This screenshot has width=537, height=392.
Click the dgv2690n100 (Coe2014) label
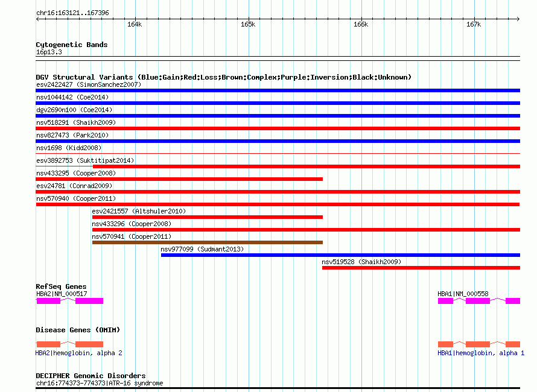click(74, 110)
